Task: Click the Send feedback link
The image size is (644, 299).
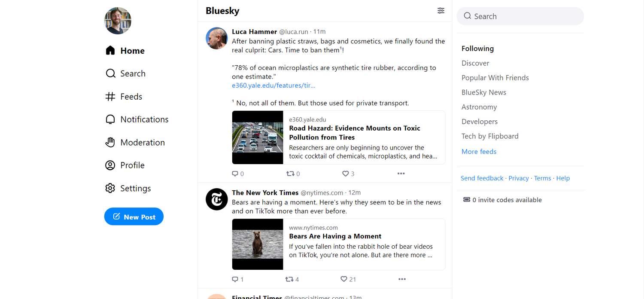Action: tap(482, 178)
